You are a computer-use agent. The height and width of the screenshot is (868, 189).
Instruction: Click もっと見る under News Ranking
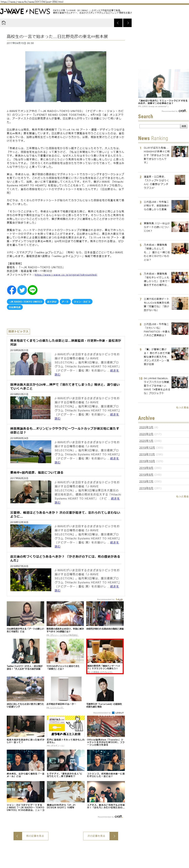182,407
